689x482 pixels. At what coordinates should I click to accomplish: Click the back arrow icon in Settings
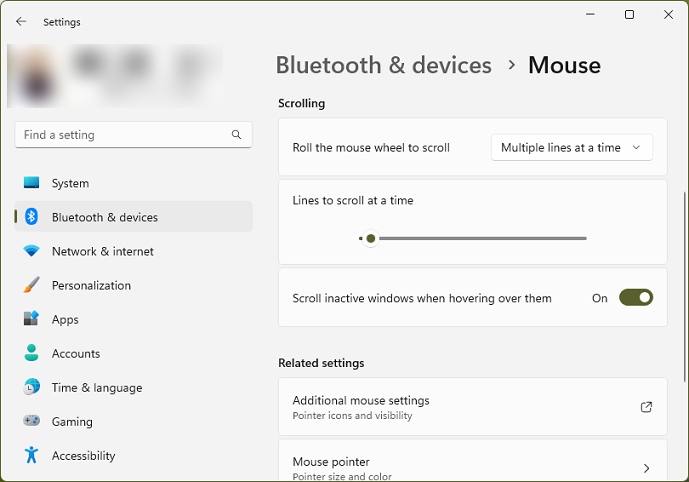[21, 22]
